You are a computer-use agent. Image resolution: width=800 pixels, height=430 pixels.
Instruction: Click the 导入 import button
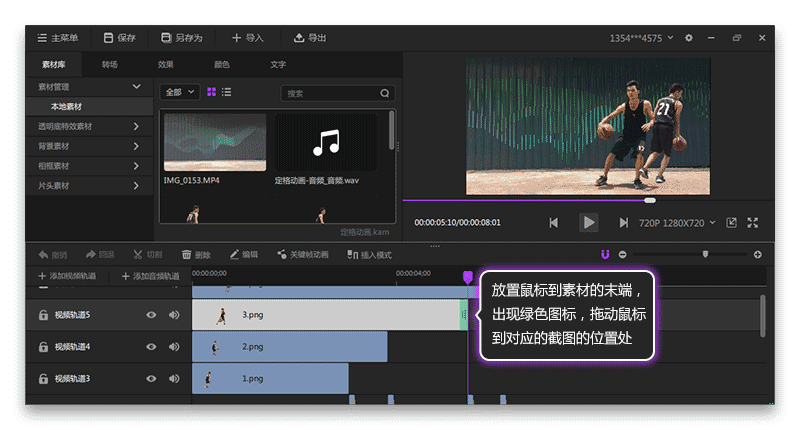(x=247, y=38)
